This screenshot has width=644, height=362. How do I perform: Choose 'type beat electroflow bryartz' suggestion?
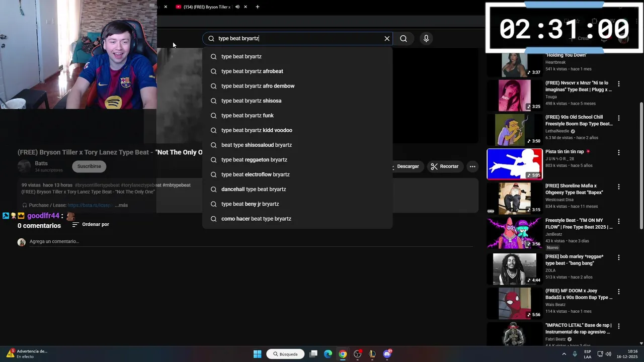(297, 174)
